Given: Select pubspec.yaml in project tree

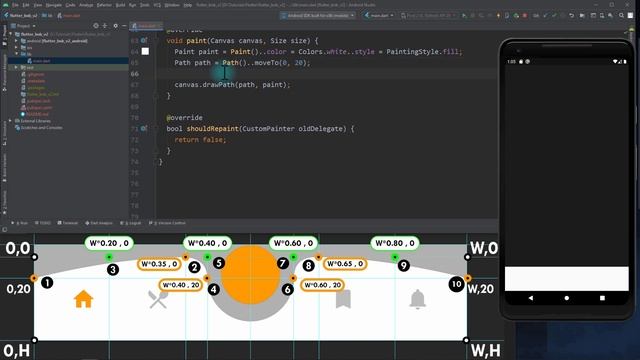Looking at the screenshot, I should pyautogui.click(x=37, y=108).
